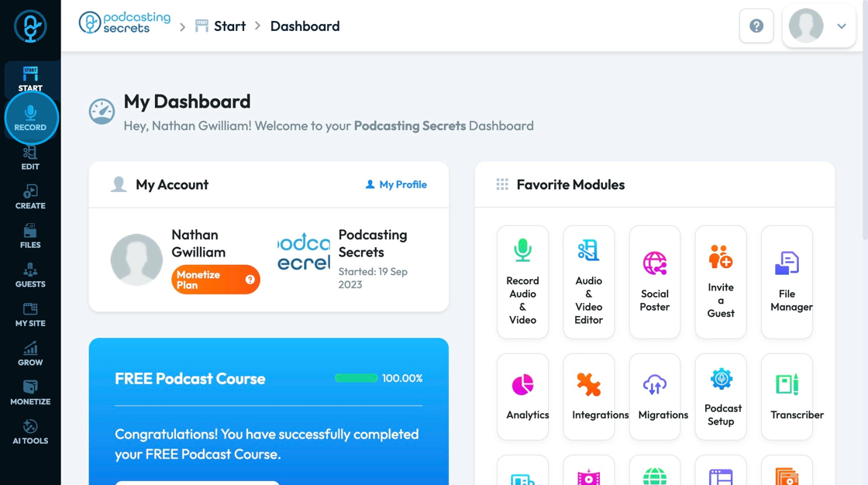Open the Audio & Video Editor module
This screenshot has height=485, width=868.
click(588, 282)
